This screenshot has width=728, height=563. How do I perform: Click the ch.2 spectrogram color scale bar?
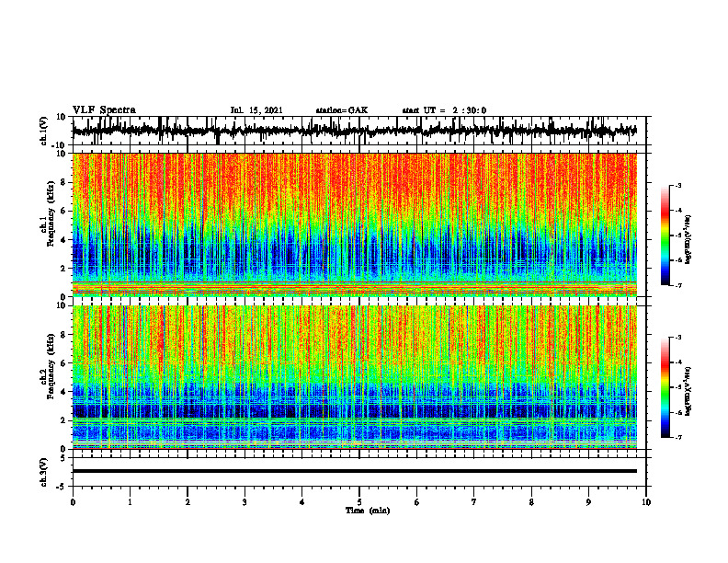click(x=665, y=387)
